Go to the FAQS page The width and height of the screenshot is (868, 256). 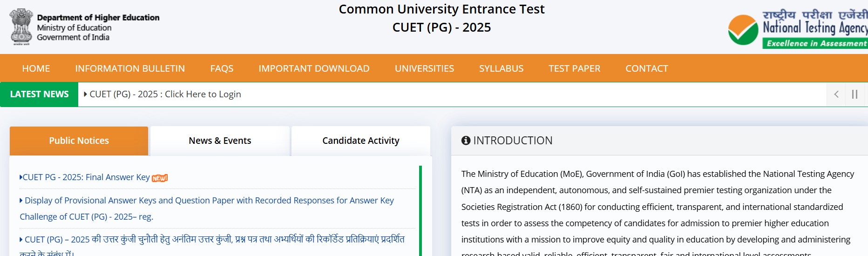point(222,68)
